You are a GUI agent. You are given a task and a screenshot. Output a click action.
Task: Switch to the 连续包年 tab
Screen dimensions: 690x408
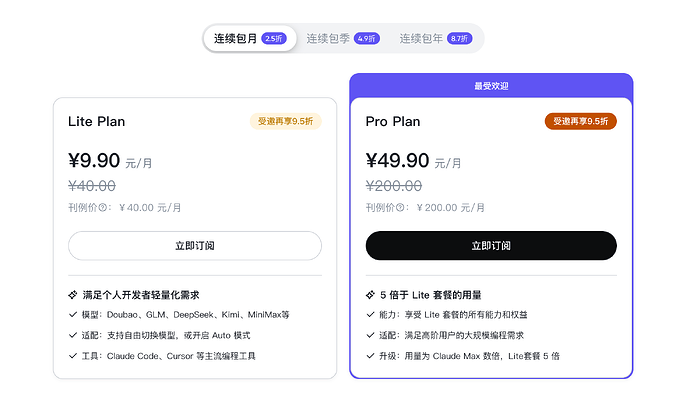pyautogui.click(x=436, y=39)
